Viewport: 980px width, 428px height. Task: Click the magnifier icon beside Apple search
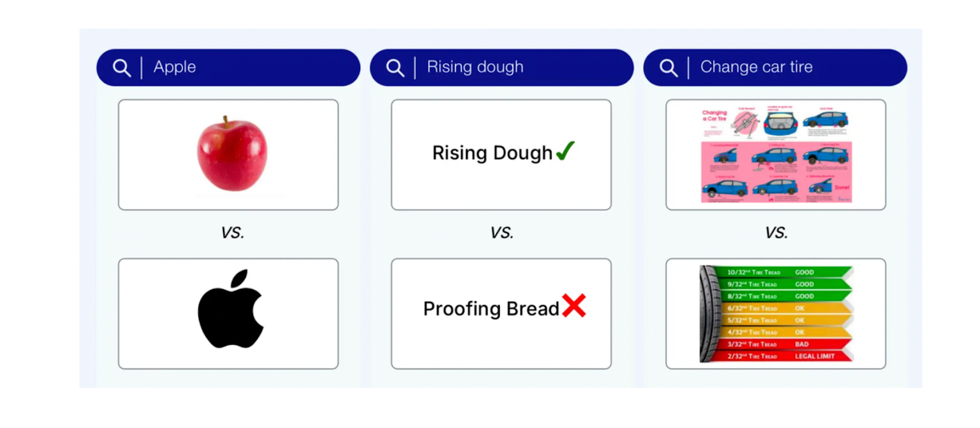[x=122, y=68]
